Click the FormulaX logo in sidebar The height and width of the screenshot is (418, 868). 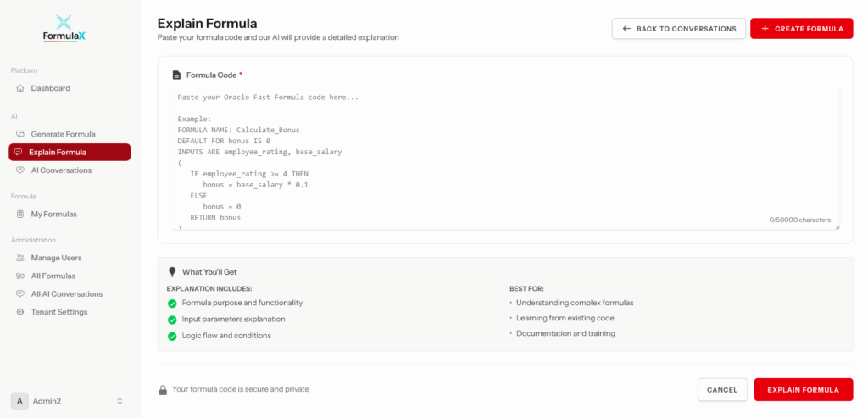click(65, 29)
